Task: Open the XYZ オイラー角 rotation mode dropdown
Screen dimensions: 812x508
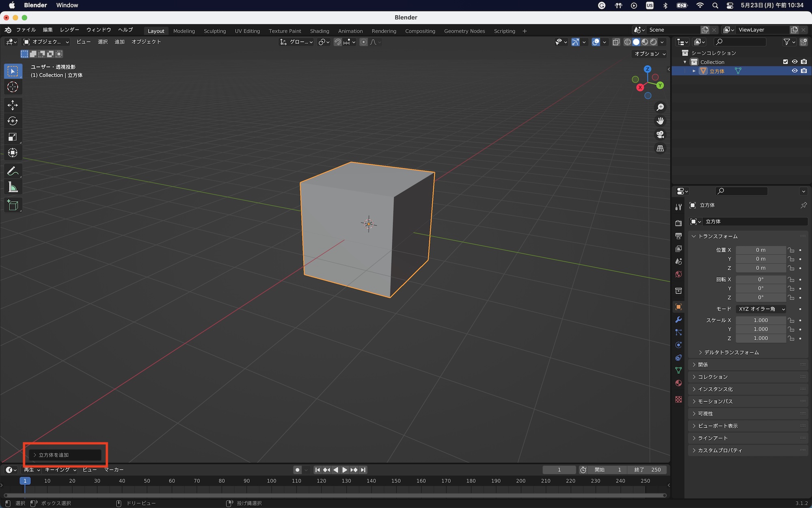Action: [761, 309]
